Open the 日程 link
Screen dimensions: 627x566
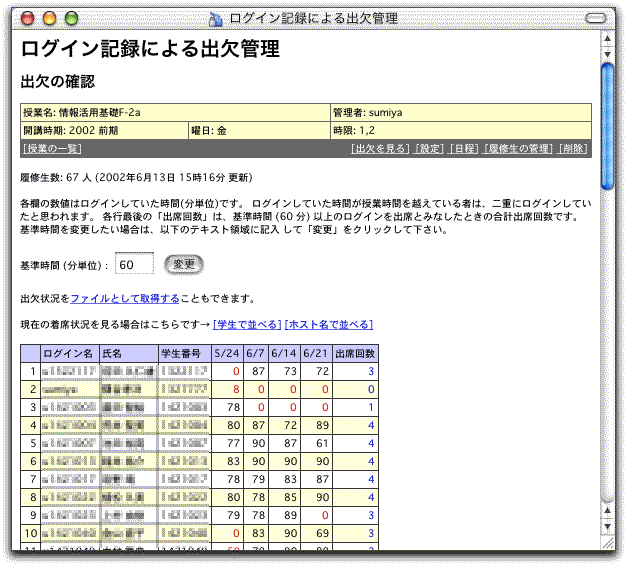tap(464, 149)
